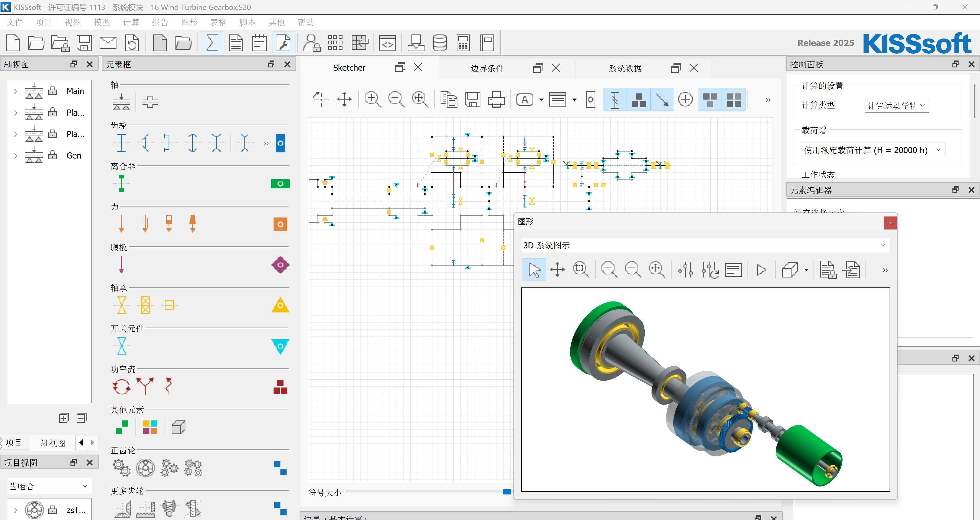This screenshot has width=980, height=520.
Task: Toggle the four-tile grid view button
Action: 734,100
